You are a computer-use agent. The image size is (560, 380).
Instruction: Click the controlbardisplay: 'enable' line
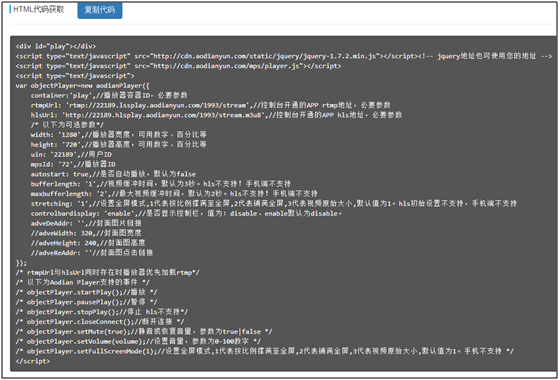[186, 214]
